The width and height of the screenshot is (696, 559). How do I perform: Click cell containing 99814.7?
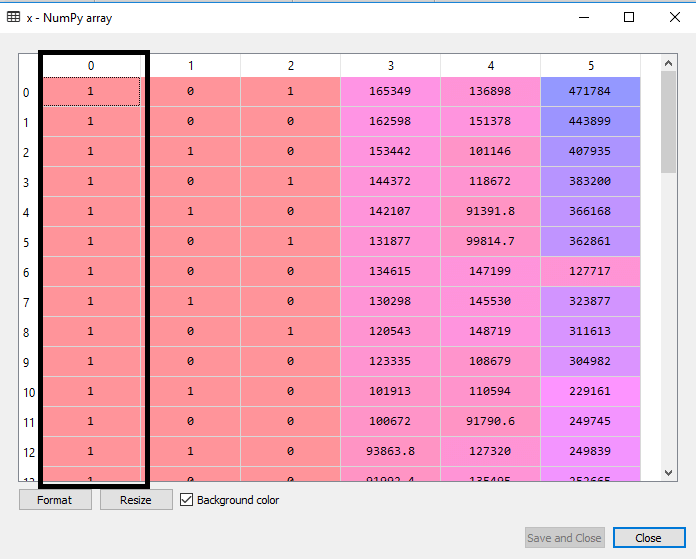tap(490, 242)
